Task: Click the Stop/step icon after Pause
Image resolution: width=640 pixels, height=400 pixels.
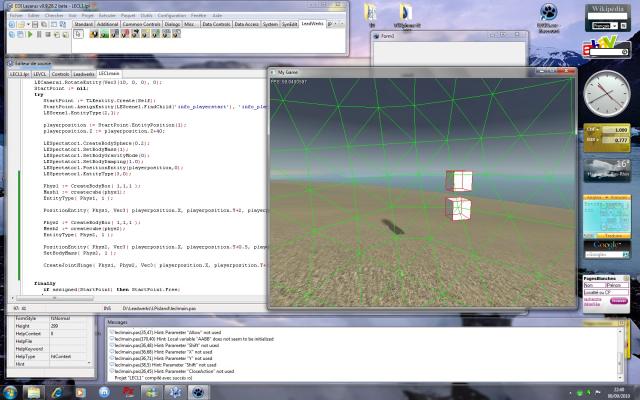Action: [x=48, y=35]
